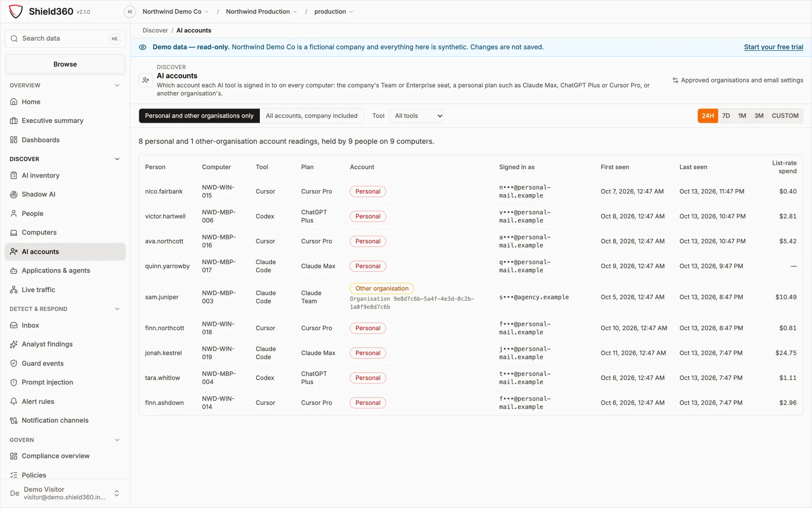The height and width of the screenshot is (508, 812).
Task: Select Personal and other organisations only filter
Action: pos(199,116)
